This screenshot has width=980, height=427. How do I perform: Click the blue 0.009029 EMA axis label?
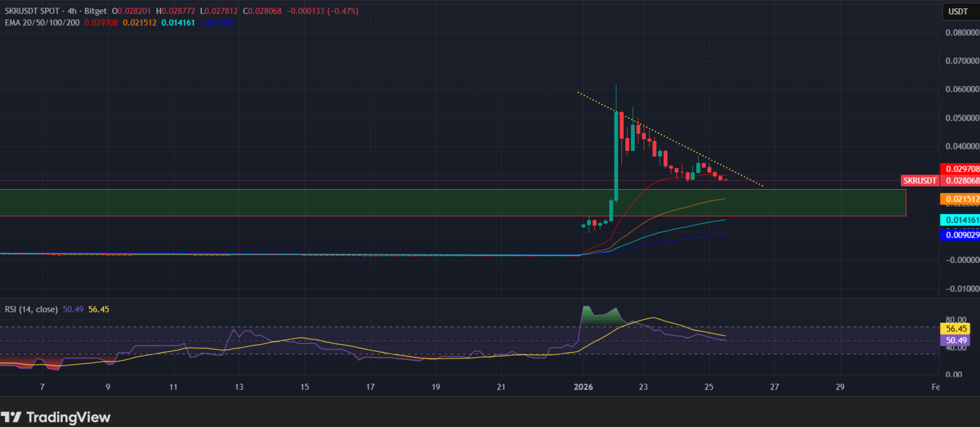[961, 235]
